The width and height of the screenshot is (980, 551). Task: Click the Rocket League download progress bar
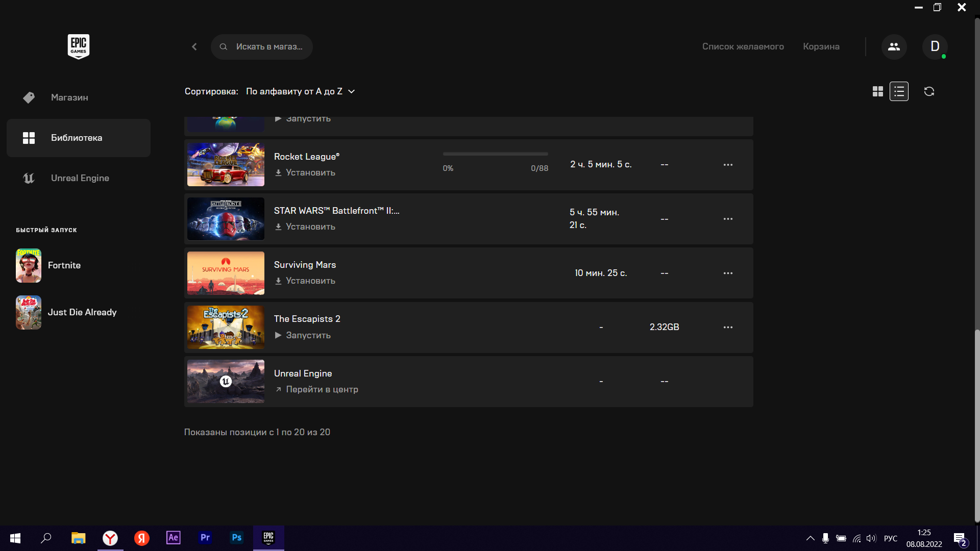[495, 154]
